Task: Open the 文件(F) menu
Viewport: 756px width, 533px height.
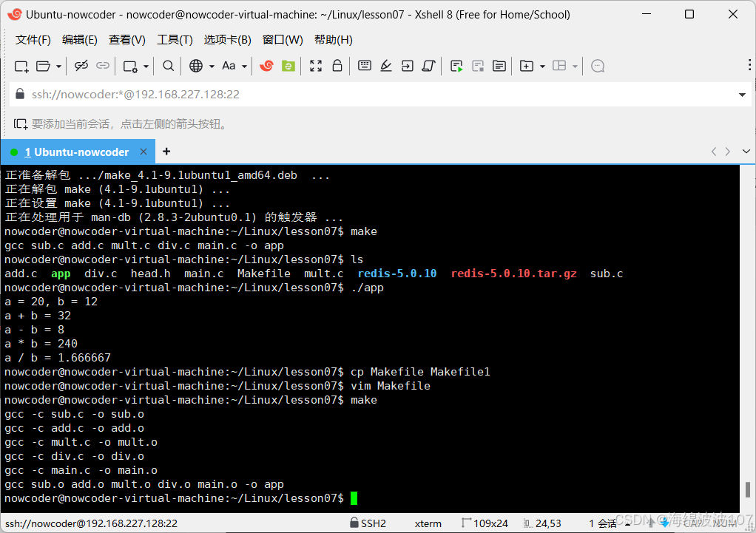Action: pyautogui.click(x=33, y=40)
